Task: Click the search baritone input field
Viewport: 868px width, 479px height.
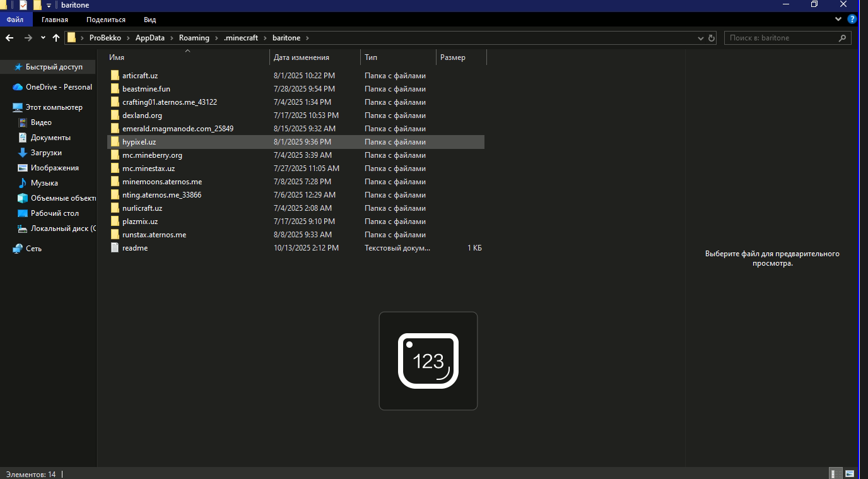Action: point(782,38)
